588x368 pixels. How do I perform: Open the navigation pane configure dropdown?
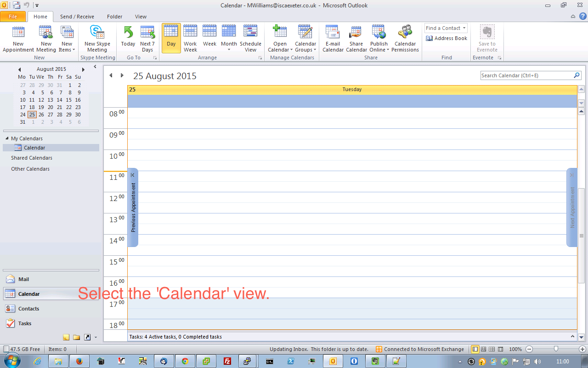96,337
